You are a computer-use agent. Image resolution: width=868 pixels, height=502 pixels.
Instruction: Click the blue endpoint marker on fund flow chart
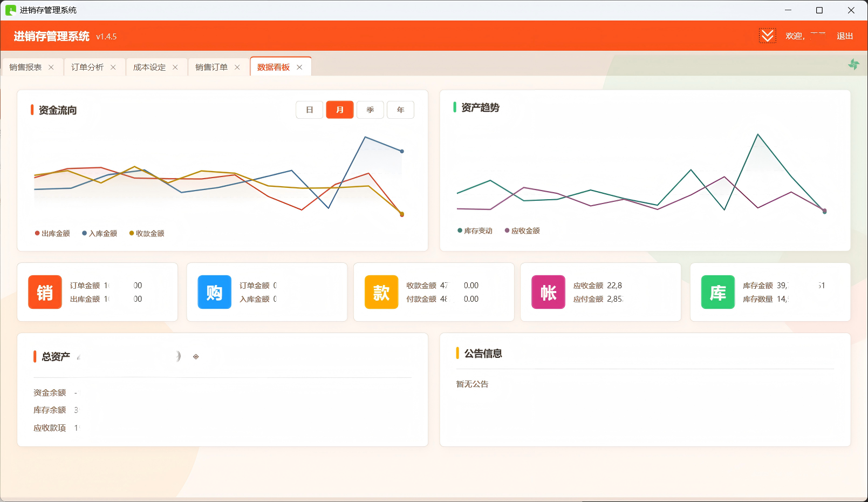pyautogui.click(x=402, y=151)
